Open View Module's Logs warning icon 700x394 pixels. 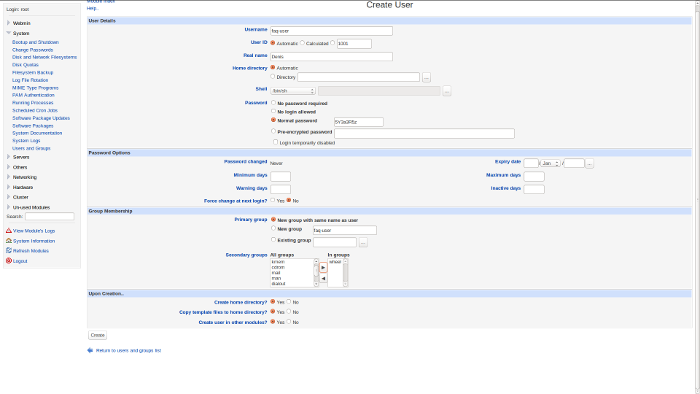pos(8,231)
